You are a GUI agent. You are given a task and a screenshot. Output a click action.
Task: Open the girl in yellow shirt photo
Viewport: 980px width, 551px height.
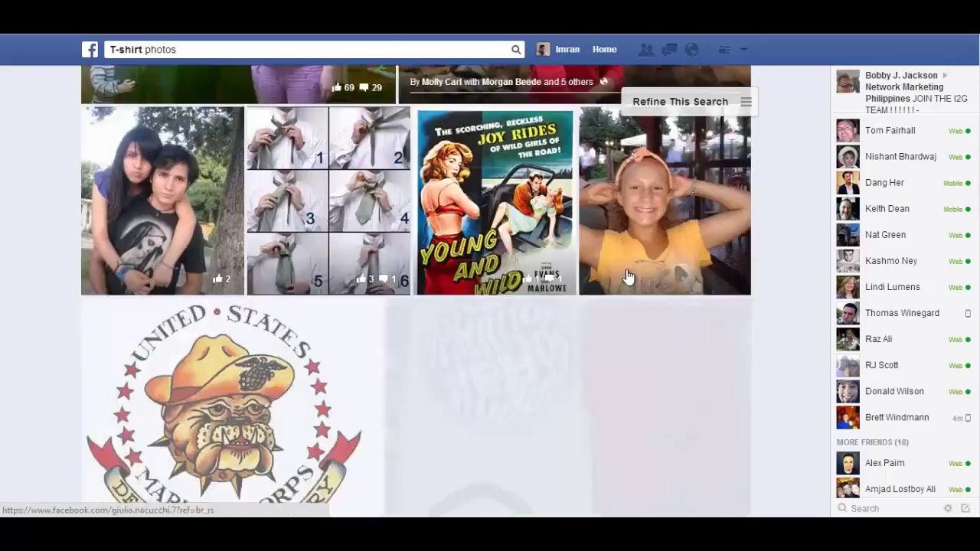point(665,201)
